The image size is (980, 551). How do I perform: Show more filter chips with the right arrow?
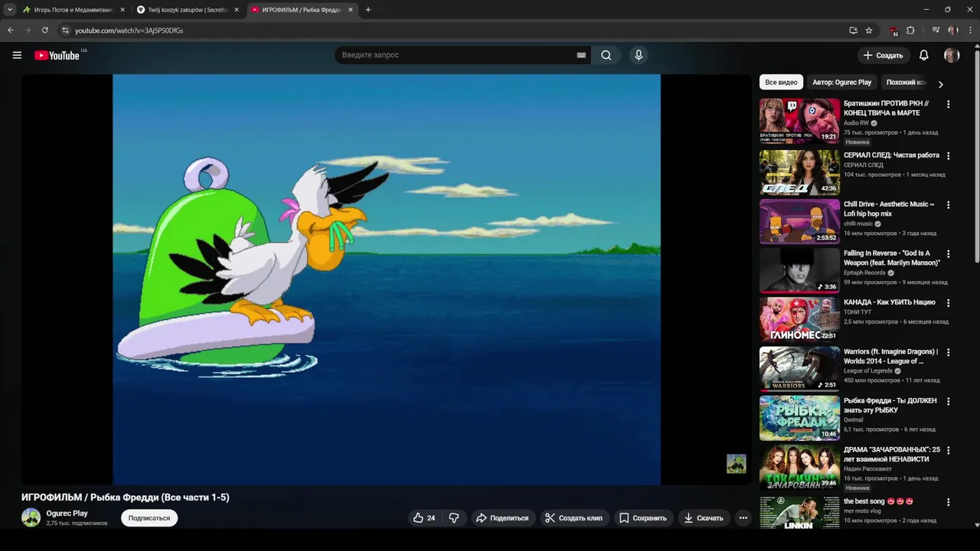[940, 84]
